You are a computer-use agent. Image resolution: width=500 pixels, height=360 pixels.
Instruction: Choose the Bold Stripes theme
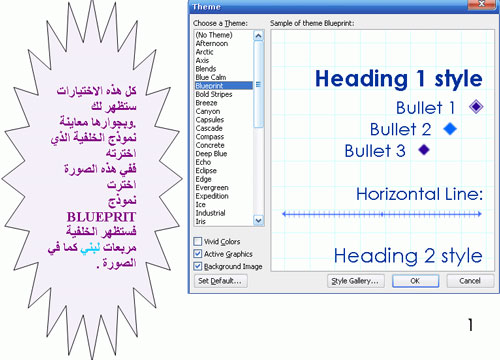click(x=214, y=94)
